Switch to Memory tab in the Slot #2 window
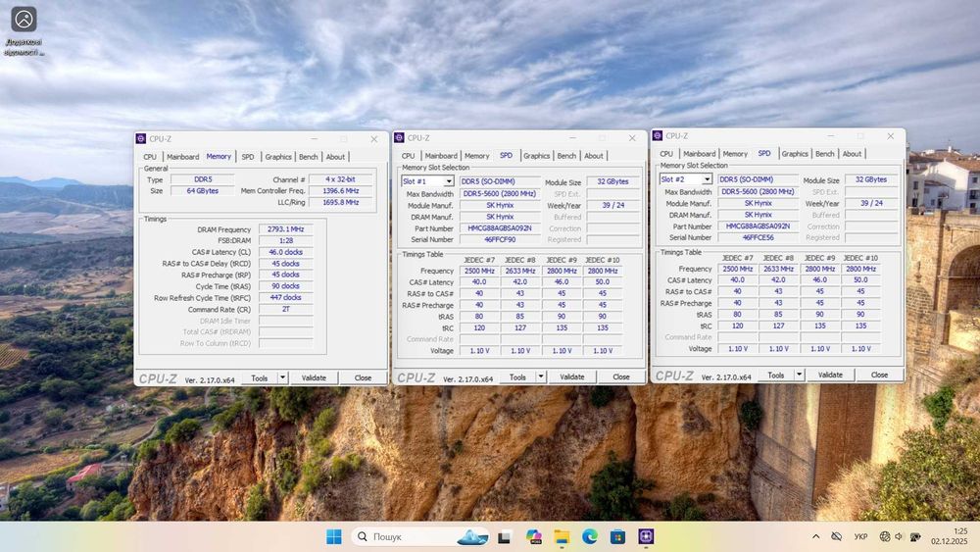The height and width of the screenshot is (552, 980). tap(735, 154)
